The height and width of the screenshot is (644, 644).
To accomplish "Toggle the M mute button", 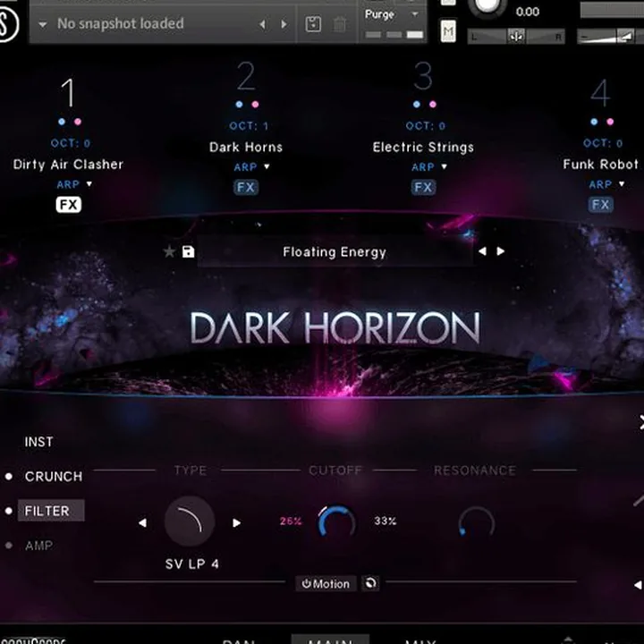I will tap(448, 30).
